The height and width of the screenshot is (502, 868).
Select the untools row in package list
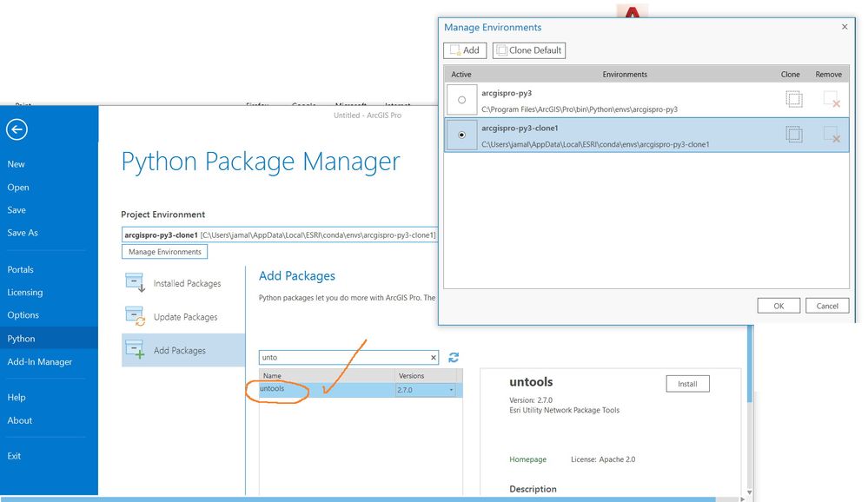tap(361, 390)
